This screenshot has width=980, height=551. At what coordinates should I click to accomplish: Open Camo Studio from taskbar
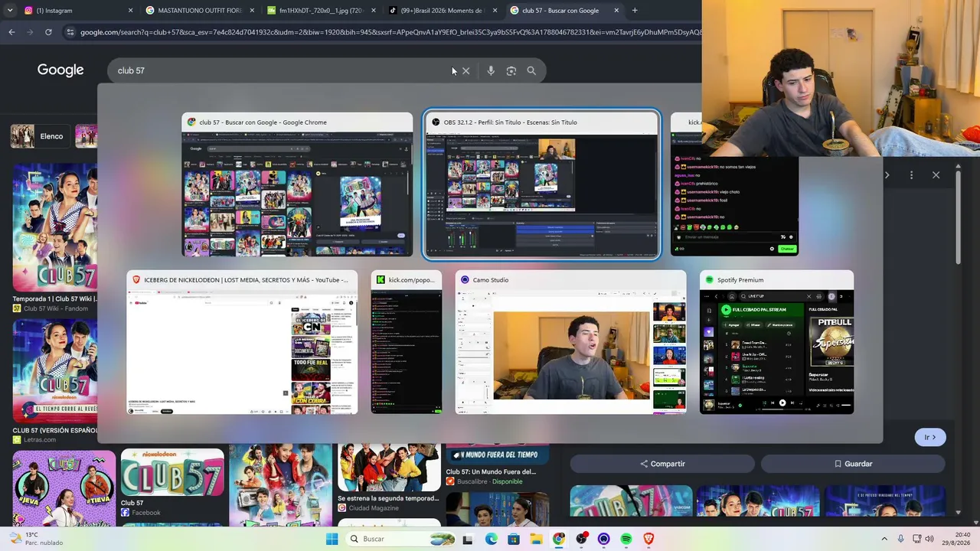(604, 539)
